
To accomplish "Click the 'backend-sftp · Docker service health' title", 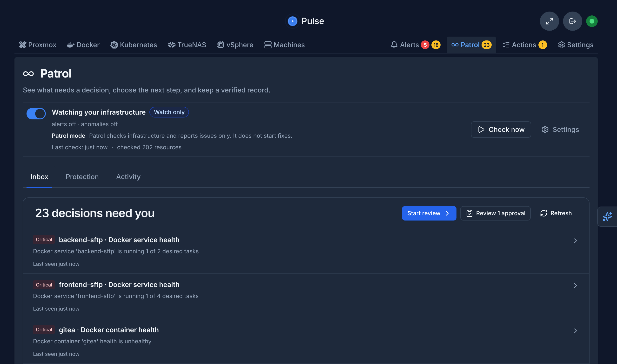I will [119, 240].
